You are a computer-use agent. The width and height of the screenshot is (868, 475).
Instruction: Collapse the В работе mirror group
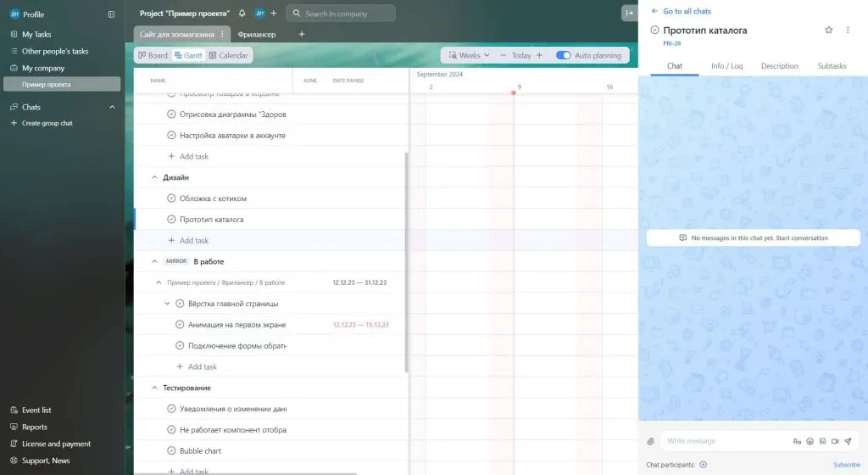(x=154, y=261)
